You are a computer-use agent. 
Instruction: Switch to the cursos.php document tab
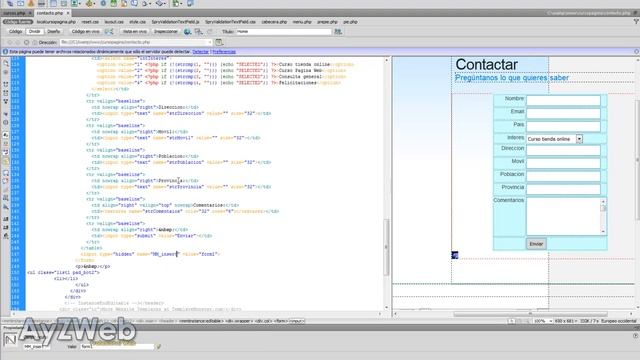(x=14, y=13)
